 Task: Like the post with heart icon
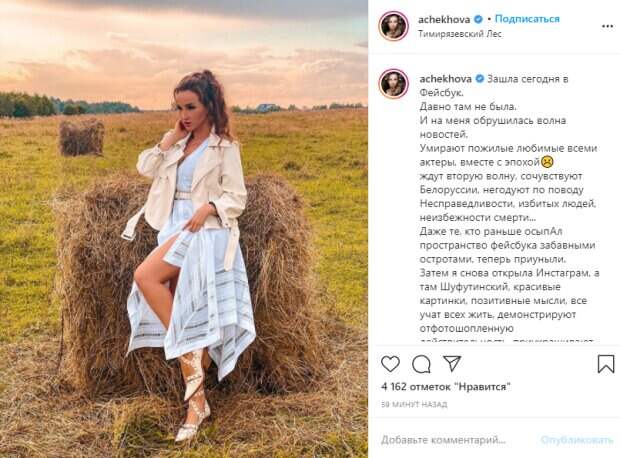click(390, 364)
